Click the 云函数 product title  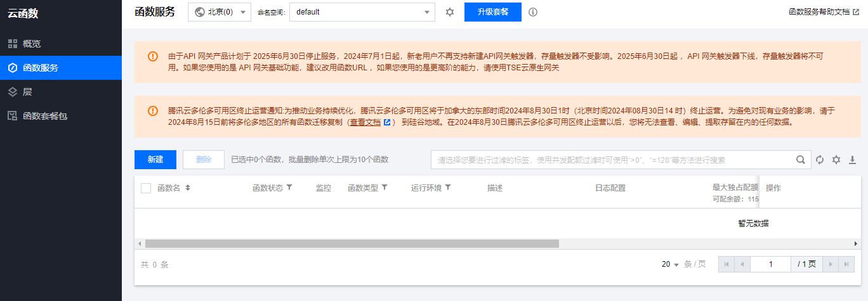23,15
